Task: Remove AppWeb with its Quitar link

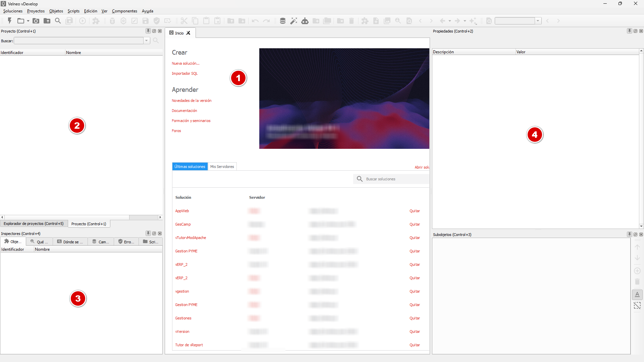Action: point(415,211)
